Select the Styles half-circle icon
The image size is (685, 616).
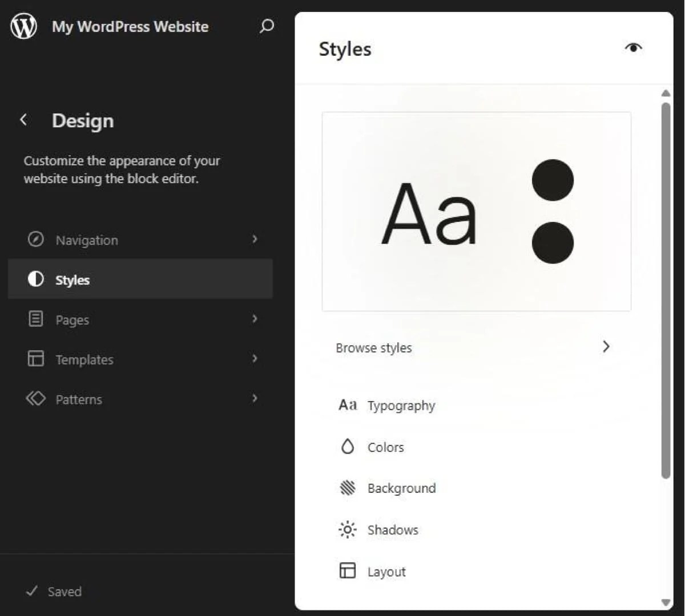coord(35,279)
